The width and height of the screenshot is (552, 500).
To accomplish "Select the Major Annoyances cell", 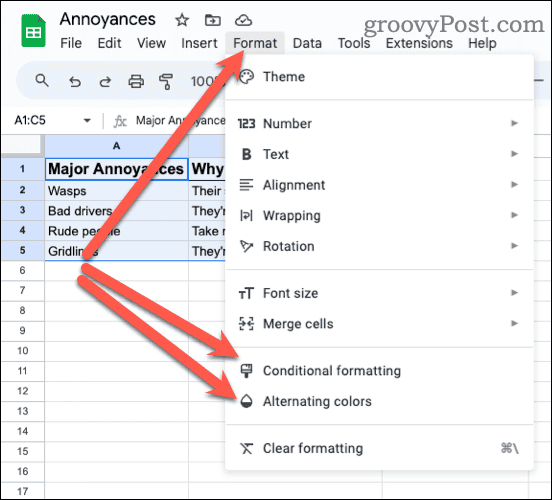I will click(x=117, y=169).
